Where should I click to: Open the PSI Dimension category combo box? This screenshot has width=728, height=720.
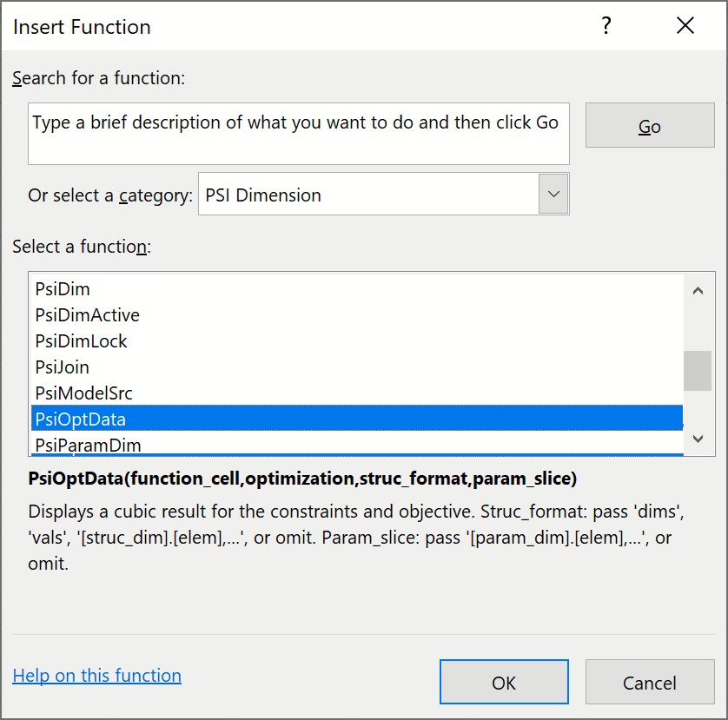369,195
